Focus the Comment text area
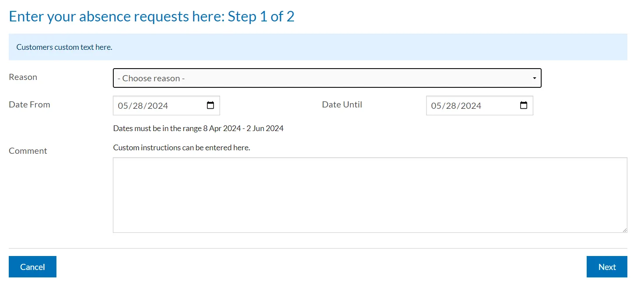The height and width of the screenshot is (294, 644). click(370, 195)
